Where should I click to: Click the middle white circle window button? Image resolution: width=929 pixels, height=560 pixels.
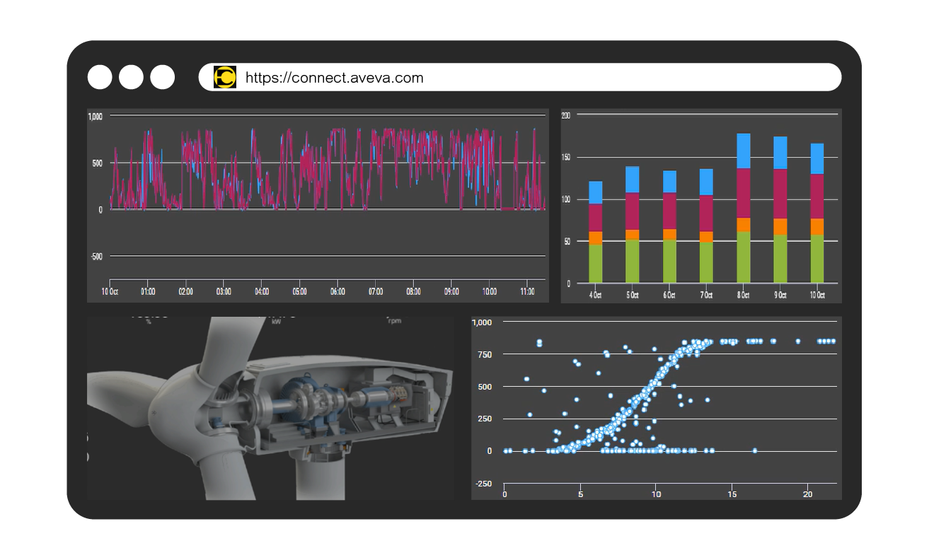pos(131,77)
